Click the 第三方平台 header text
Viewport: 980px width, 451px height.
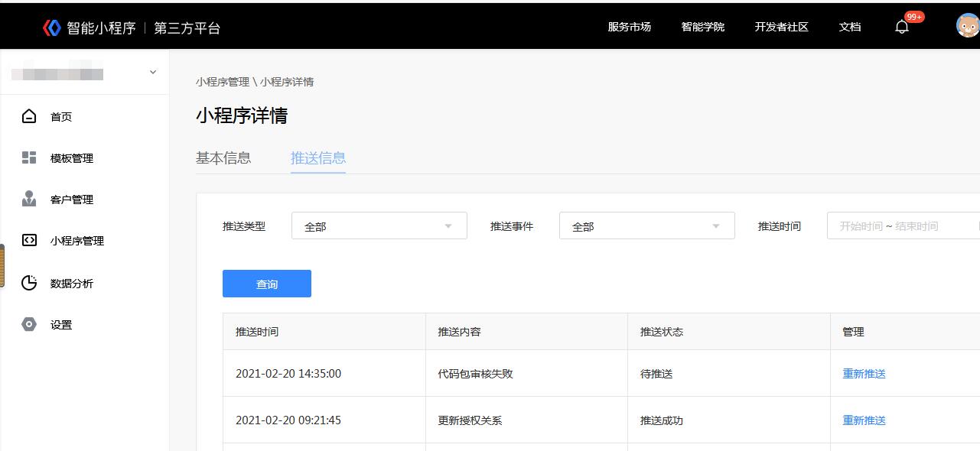187,28
